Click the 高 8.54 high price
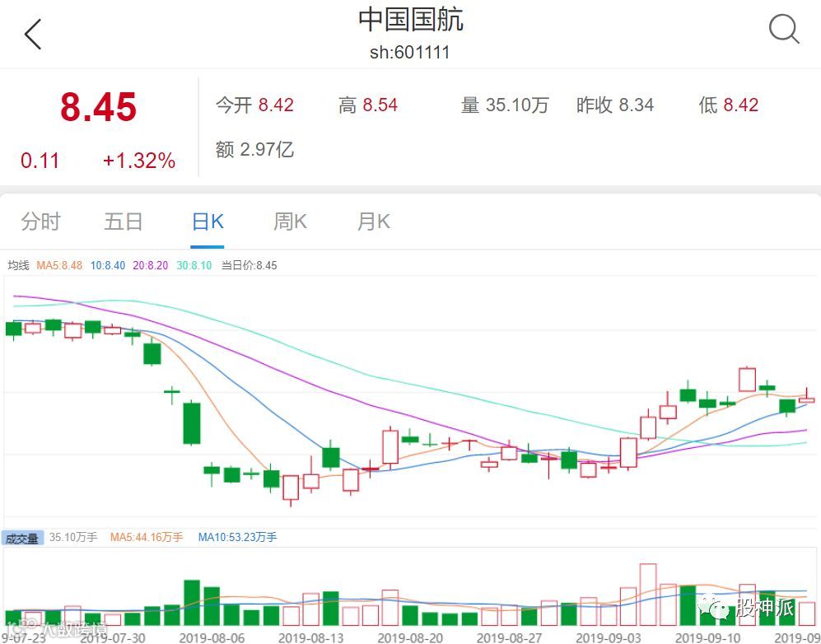Screen dimensions: 821x644 coord(368,105)
